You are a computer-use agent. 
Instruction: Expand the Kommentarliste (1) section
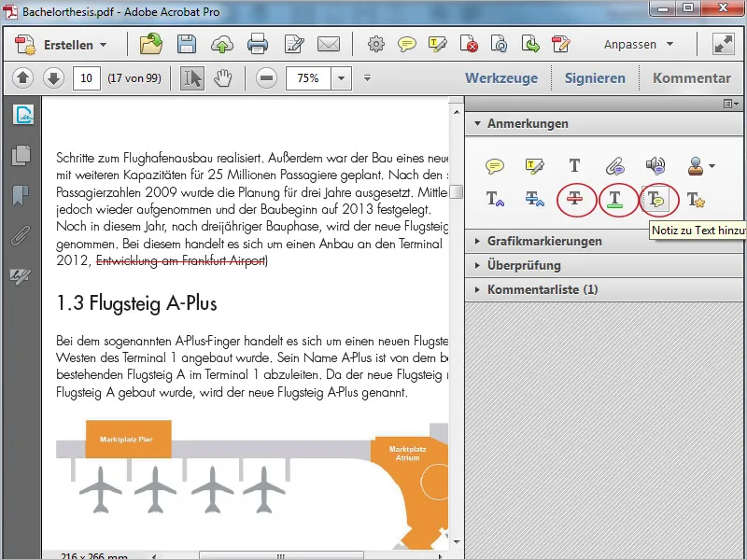(x=604, y=289)
